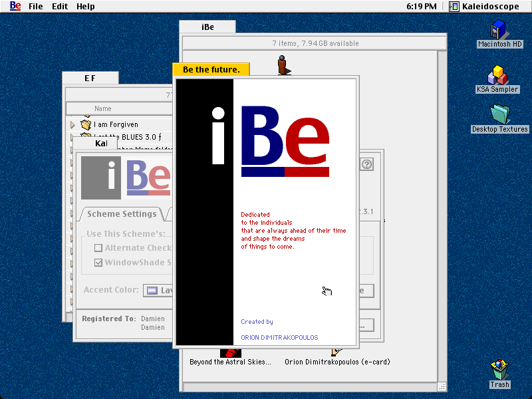This screenshot has height=399, width=532.
Task: Click the Registered To label
Action: pos(109,319)
